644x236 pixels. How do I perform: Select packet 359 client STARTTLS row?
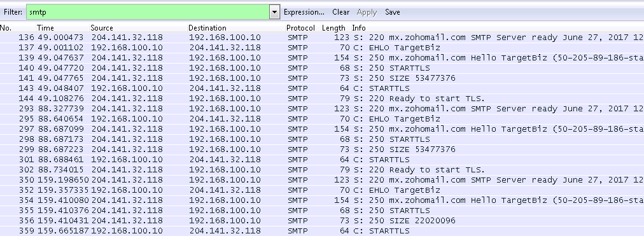click(322, 231)
